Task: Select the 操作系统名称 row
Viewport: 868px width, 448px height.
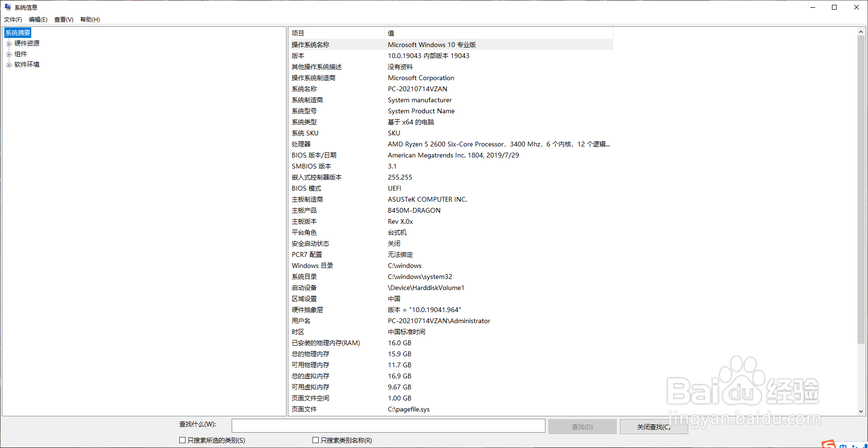Action: (x=451, y=45)
